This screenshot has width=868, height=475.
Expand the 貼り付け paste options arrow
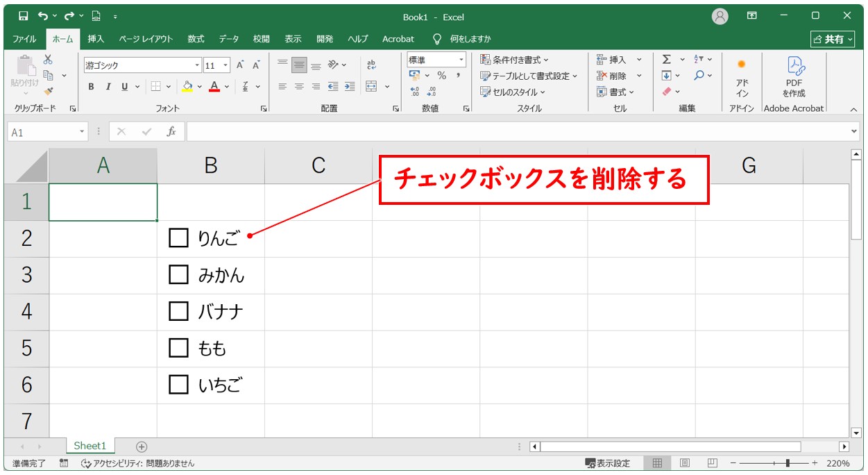(x=25, y=93)
